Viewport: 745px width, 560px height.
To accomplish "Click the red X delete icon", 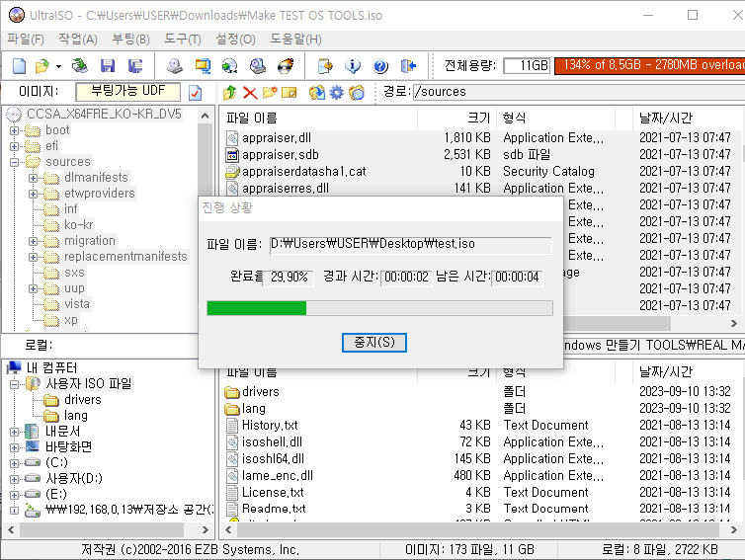I will click(250, 92).
